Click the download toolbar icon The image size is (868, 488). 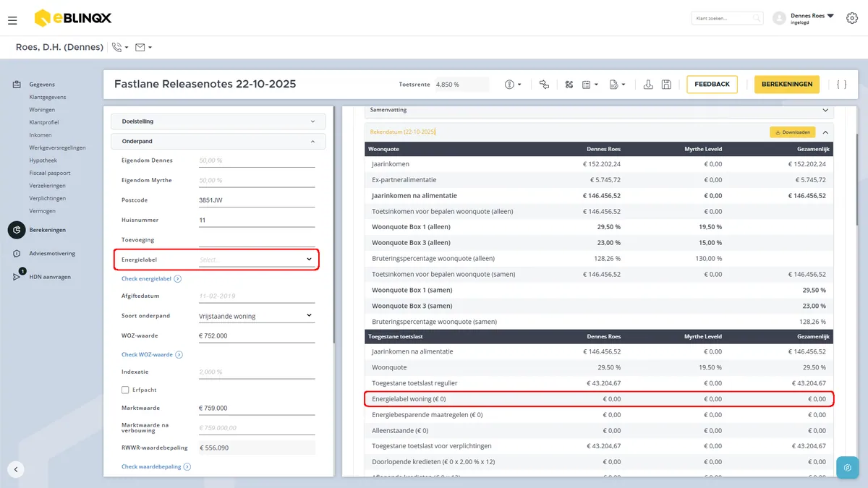click(649, 85)
